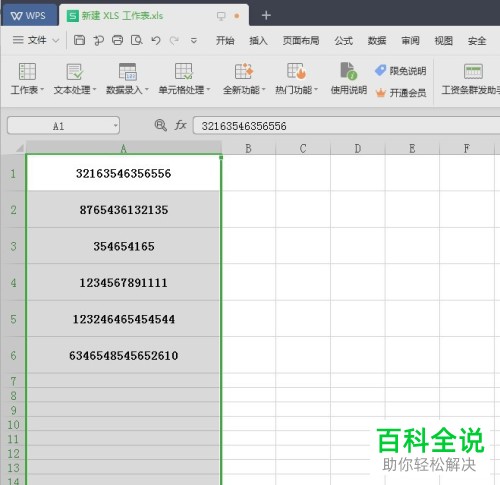500x485 pixels.
Task: Expand the 工作表 dropdown
Action: pos(42,90)
